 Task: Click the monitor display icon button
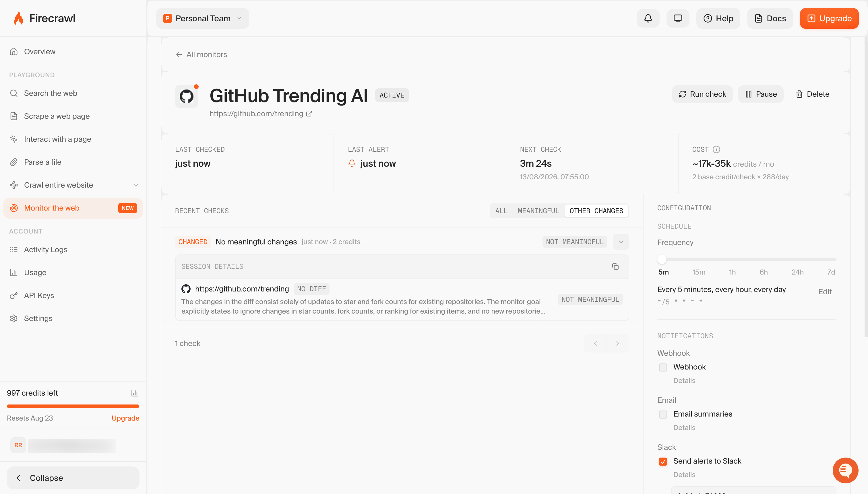(678, 18)
